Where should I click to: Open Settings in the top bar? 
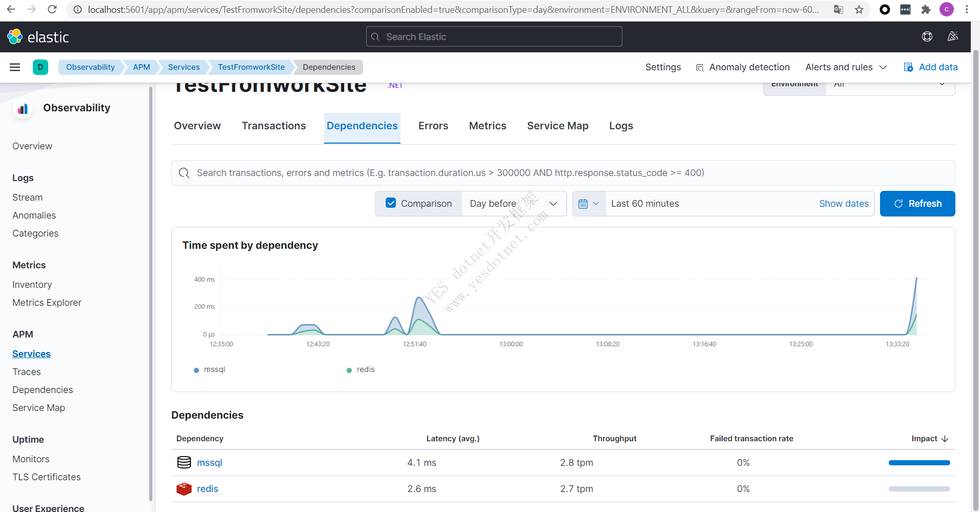click(663, 67)
